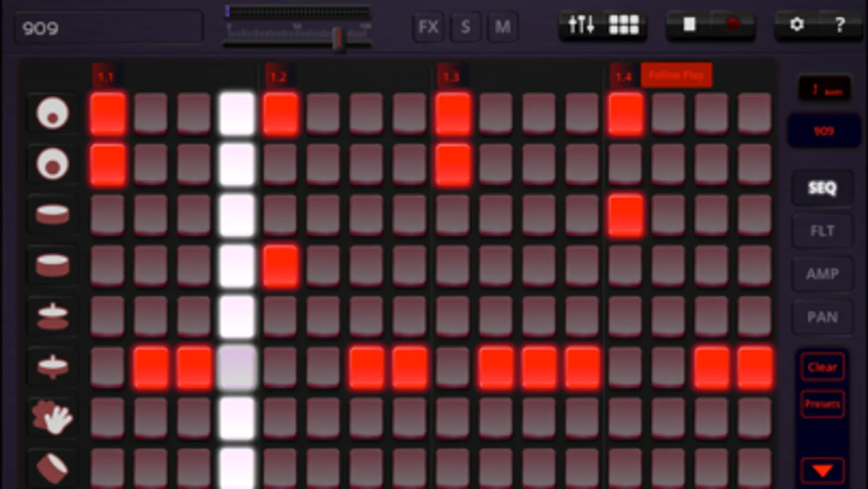Screen dimensions: 868x489
Task: Click the Clear button
Action: 822,367
